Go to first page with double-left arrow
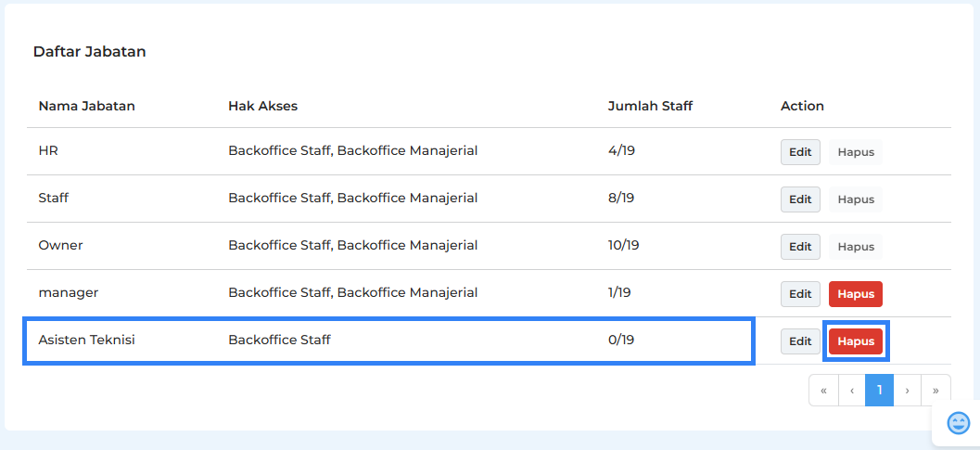The width and height of the screenshot is (980, 450). pyautogui.click(x=823, y=391)
